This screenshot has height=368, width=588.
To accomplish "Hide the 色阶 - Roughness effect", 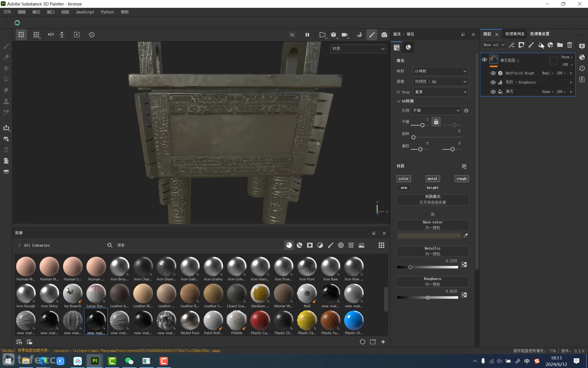I will [493, 82].
